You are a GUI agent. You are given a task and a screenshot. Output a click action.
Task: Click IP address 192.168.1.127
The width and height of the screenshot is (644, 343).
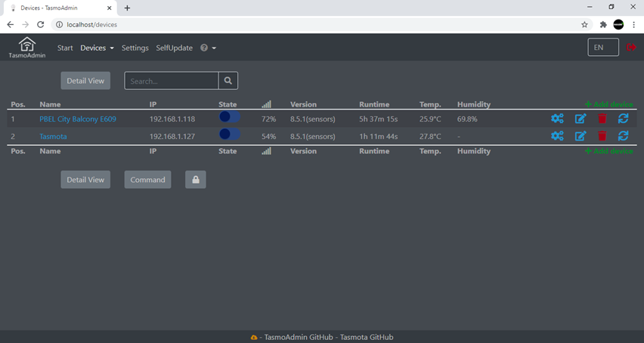click(x=172, y=136)
